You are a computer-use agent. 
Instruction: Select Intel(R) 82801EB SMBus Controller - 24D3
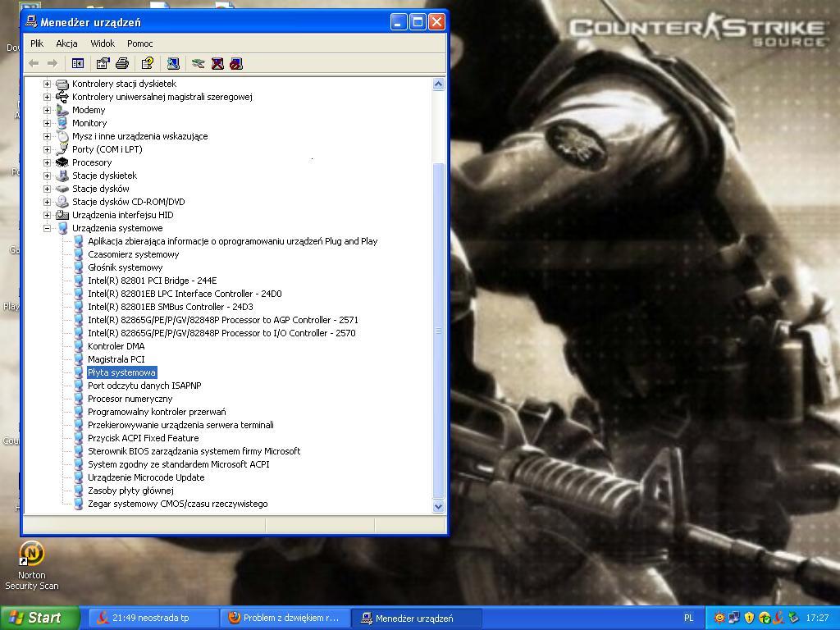point(171,307)
